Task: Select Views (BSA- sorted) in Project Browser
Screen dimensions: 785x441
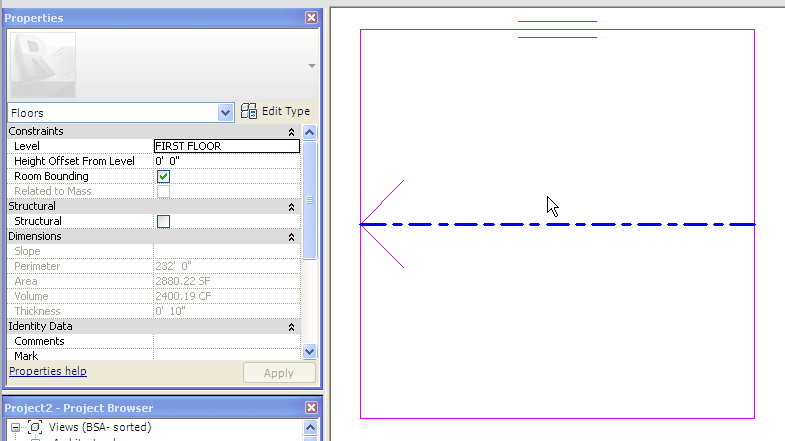Action: coord(100,427)
